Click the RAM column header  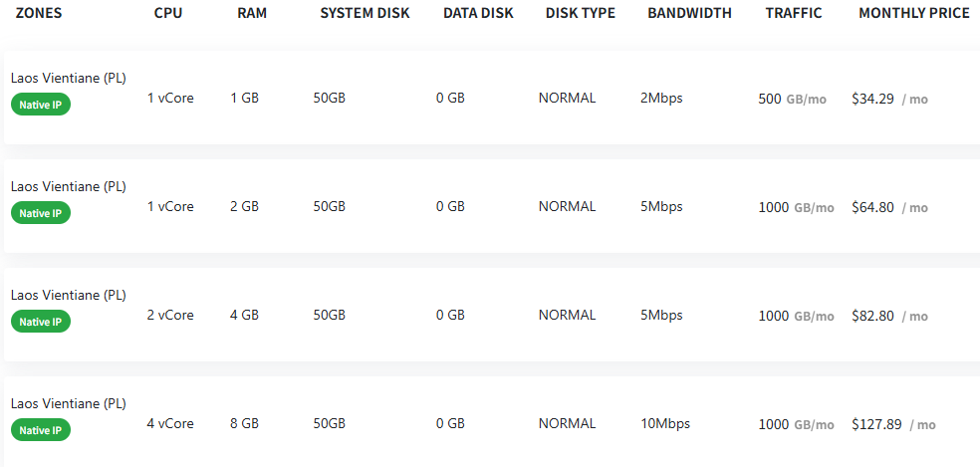click(252, 13)
